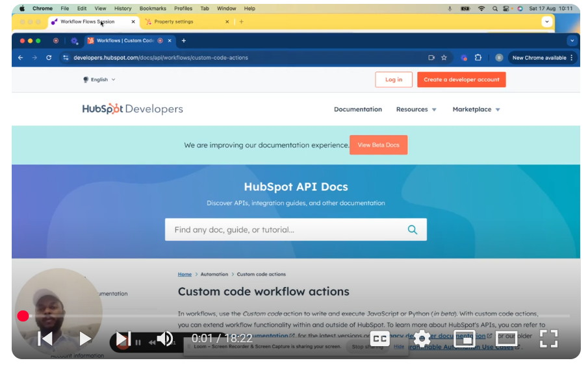The image size is (588, 365).
Task: Expand the Resources dropdown
Action: point(416,109)
